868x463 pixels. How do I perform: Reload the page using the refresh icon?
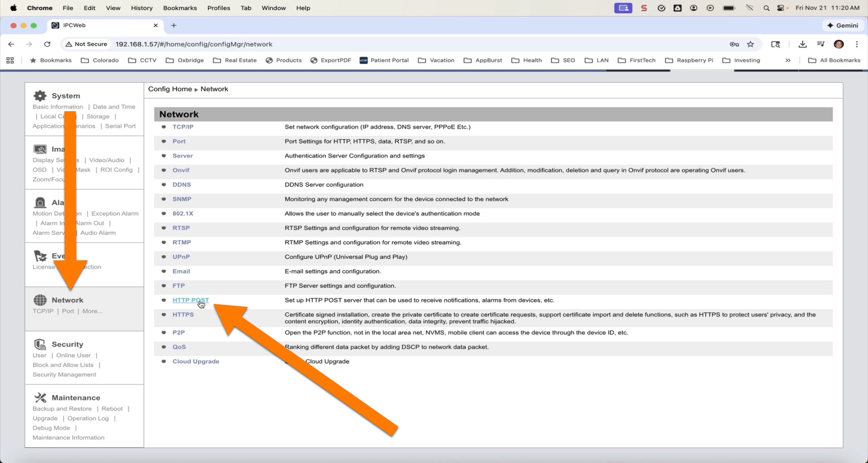click(x=47, y=44)
